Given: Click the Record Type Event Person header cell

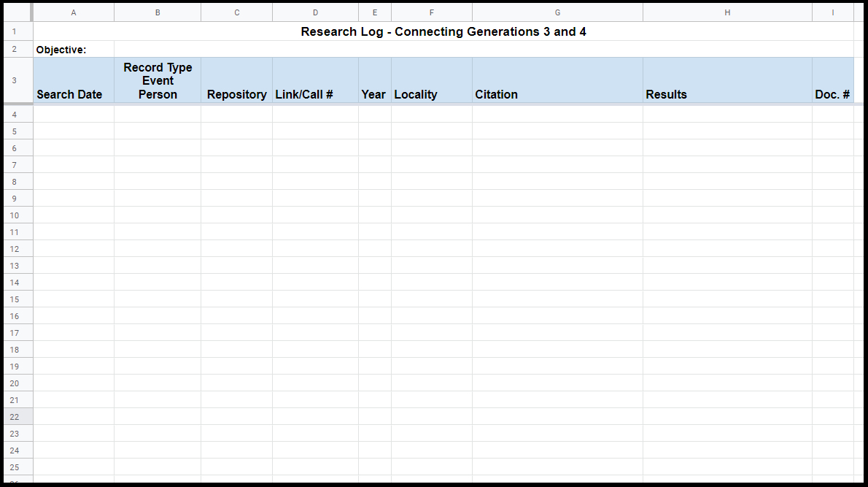Looking at the screenshot, I should (157, 80).
